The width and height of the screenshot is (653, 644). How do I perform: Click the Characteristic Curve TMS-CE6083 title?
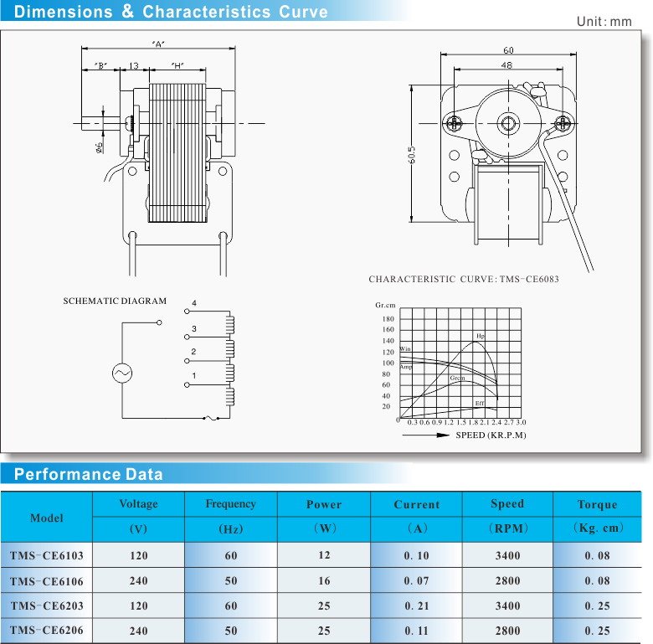point(464,279)
